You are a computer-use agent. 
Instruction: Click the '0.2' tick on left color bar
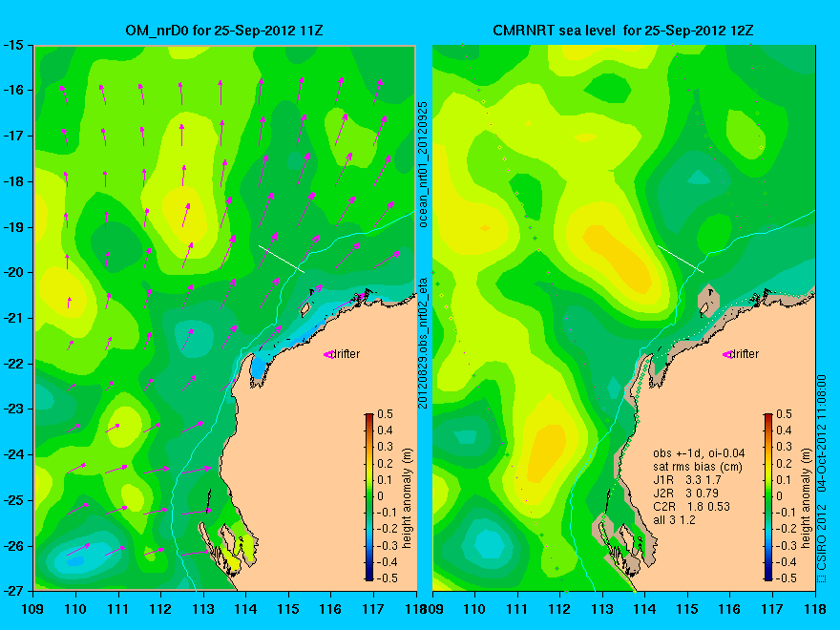(x=385, y=463)
